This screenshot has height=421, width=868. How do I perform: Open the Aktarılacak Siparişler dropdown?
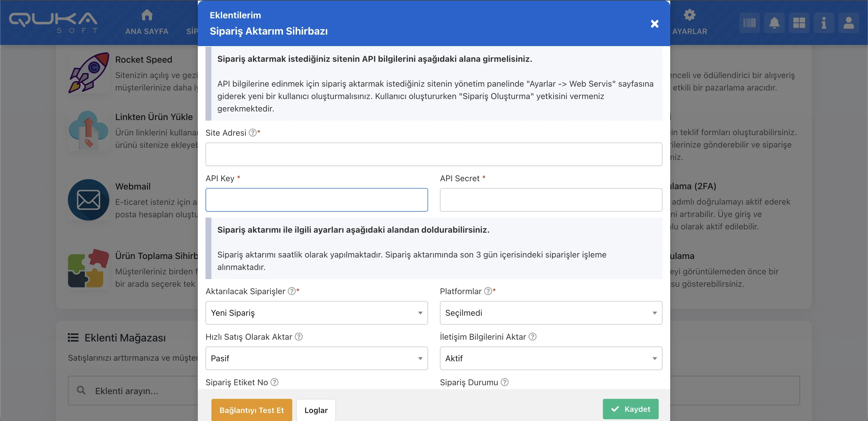[316, 313]
